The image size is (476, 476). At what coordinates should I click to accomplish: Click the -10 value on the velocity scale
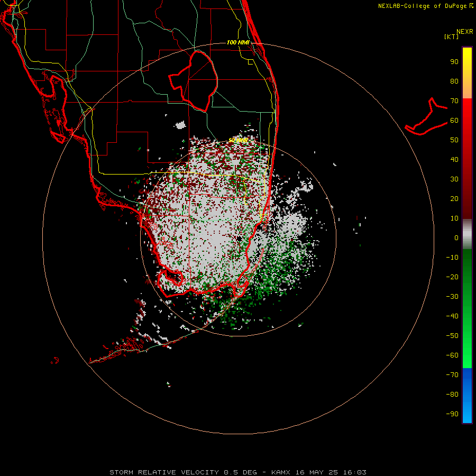click(452, 258)
